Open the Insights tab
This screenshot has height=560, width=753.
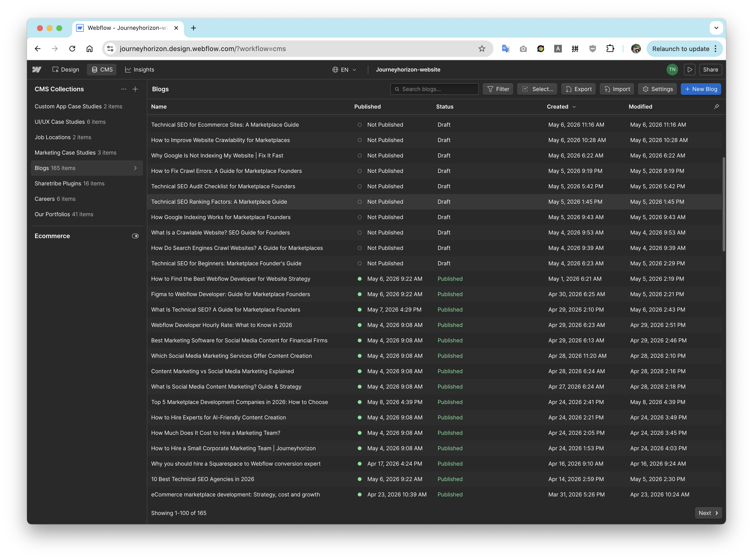coord(140,70)
